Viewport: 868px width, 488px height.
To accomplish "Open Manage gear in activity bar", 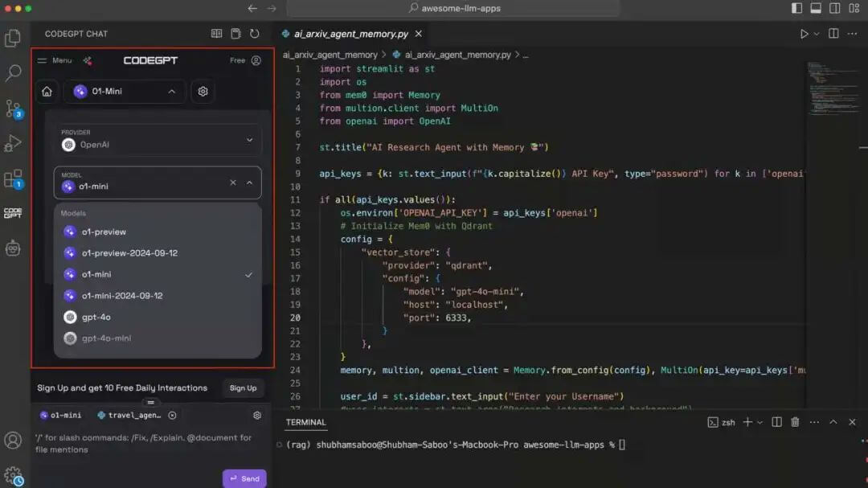I will click(13, 476).
